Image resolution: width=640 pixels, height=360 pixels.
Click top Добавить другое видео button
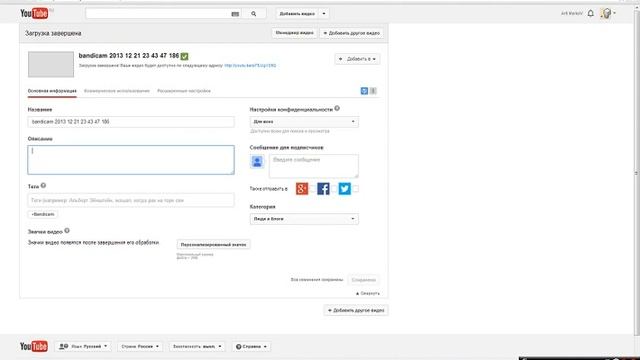click(x=351, y=33)
